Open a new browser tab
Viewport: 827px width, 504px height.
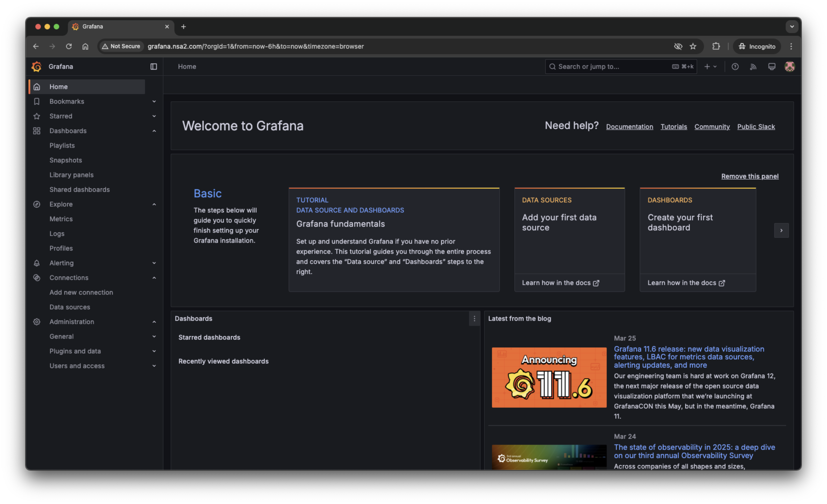click(x=184, y=27)
